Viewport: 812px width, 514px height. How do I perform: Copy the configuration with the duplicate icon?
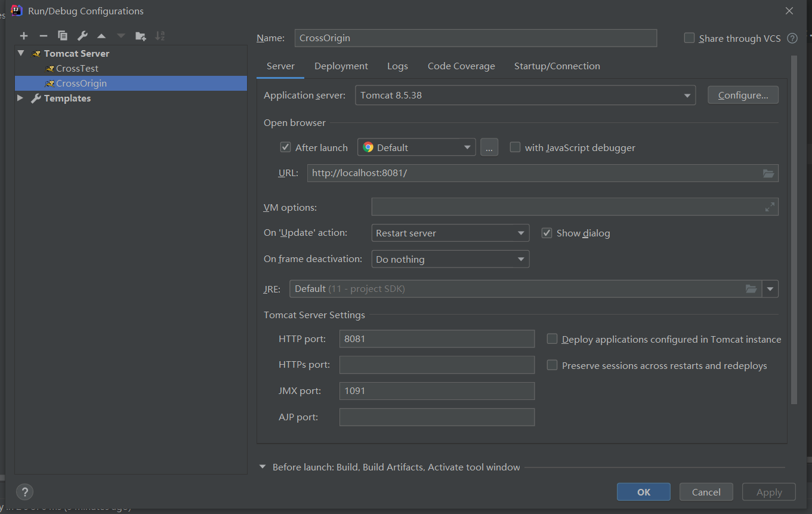63,36
